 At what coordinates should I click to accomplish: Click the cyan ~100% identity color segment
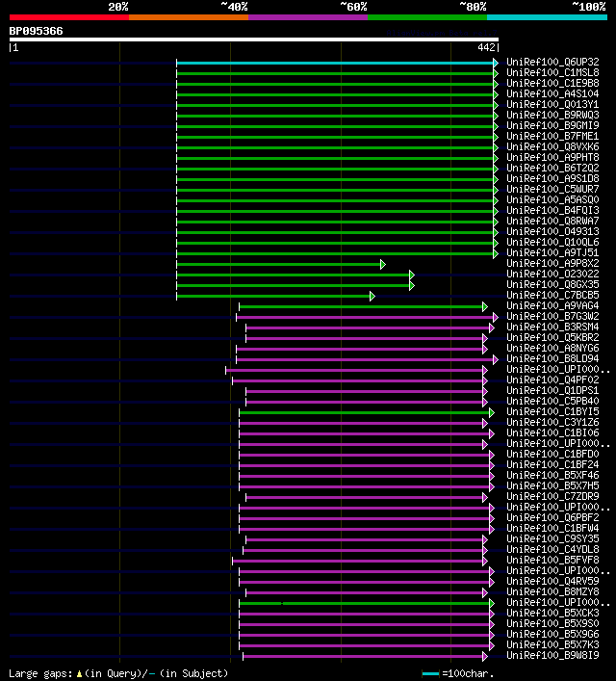coord(547,17)
